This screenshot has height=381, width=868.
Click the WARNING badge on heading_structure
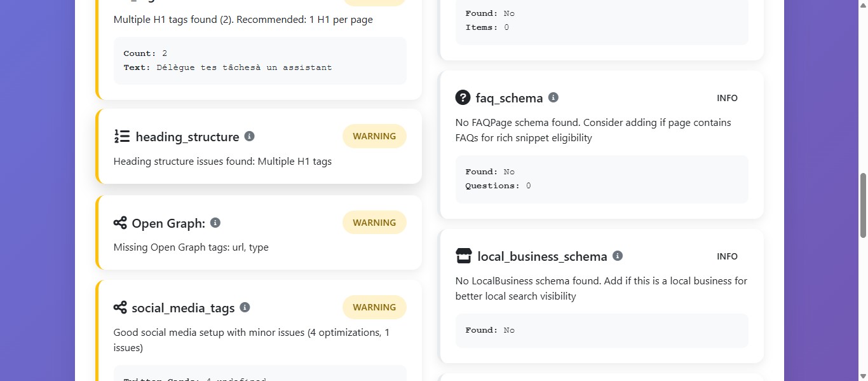tap(374, 135)
